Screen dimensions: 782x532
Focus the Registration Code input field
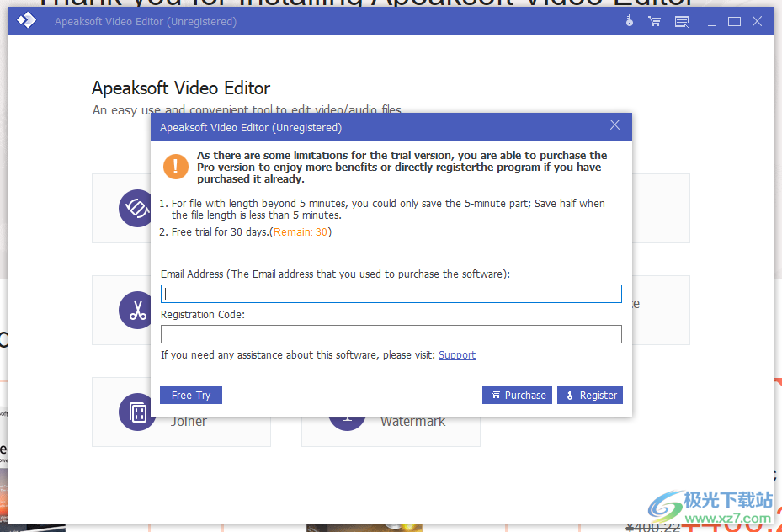(x=391, y=334)
